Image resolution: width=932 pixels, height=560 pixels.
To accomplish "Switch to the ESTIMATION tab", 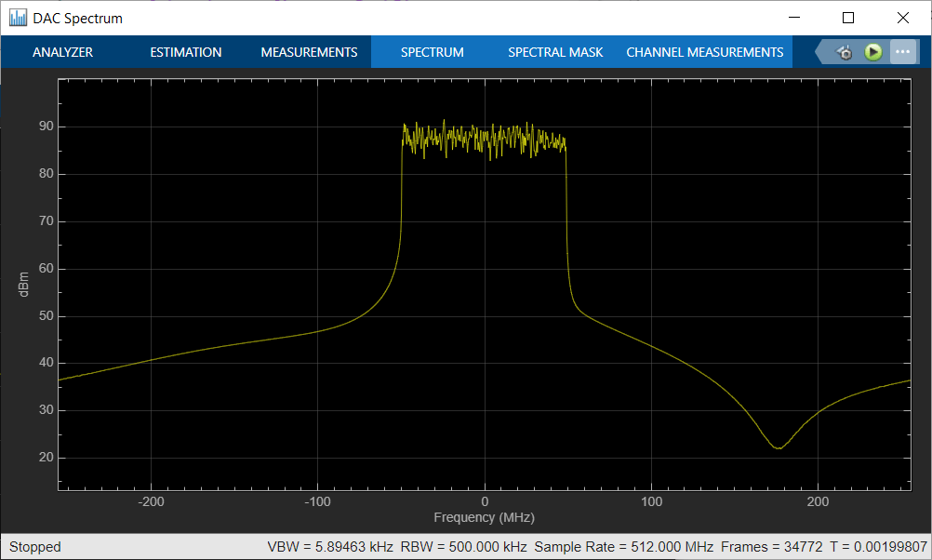I will tap(185, 52).
